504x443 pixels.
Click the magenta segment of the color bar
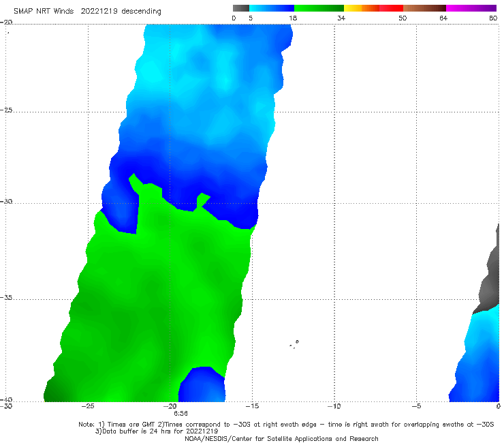pyautogui.click(x=471, y=8)
